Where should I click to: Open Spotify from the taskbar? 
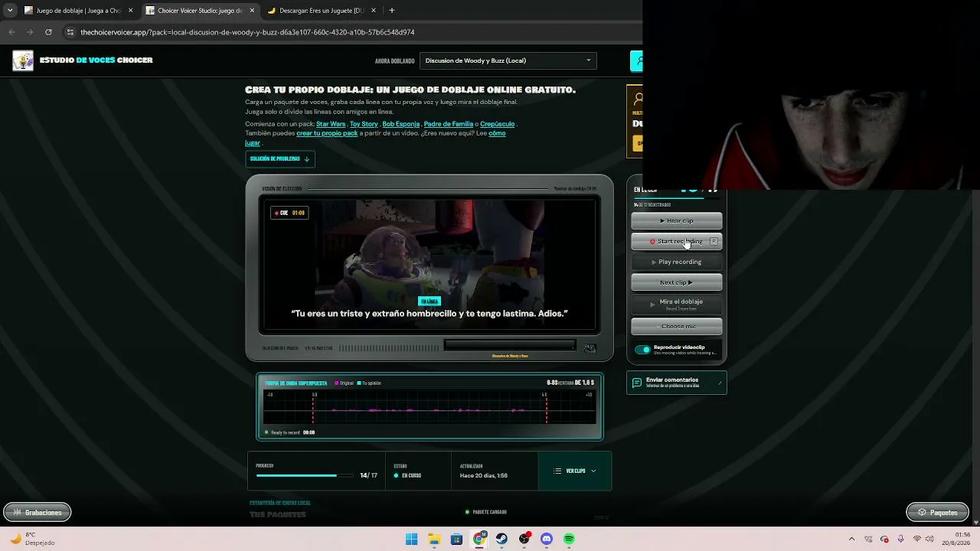[x=569, y=540]
